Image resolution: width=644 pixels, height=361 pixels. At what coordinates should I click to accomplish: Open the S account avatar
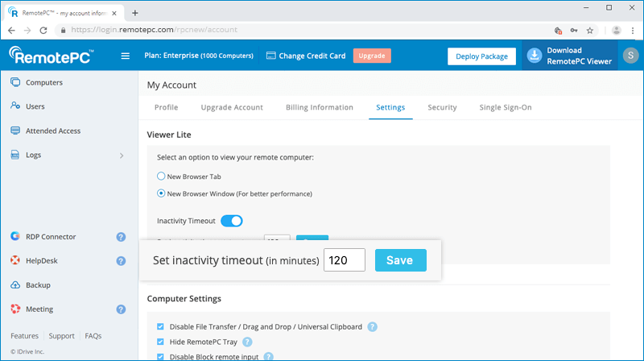(630, 55)
